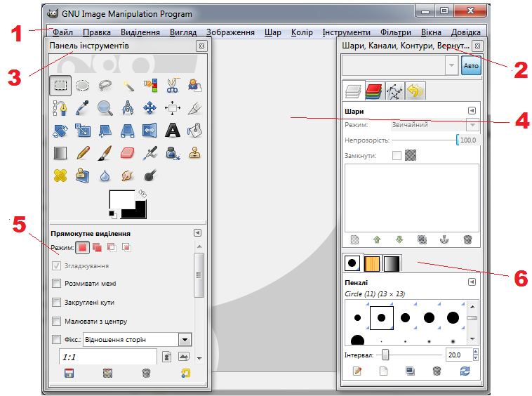Select the Dodge/Burn tool
Viewport: 532px width, 396px height.
[x=150, y=176]
